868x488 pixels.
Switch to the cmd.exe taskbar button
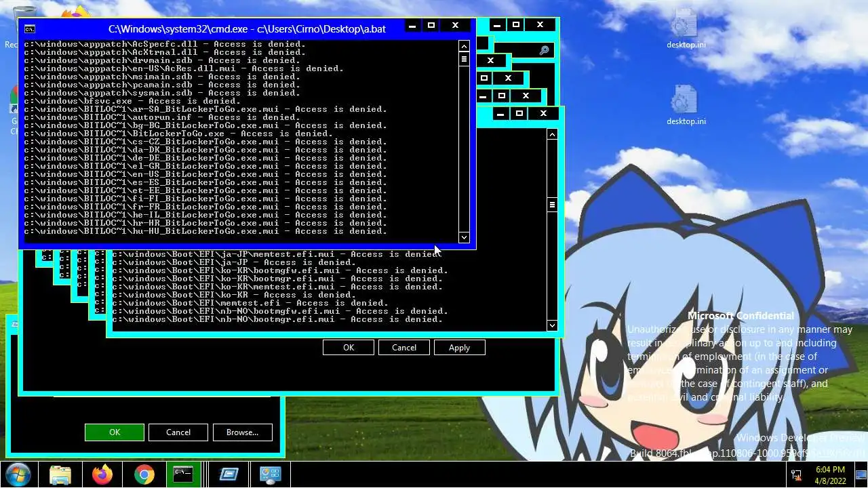(x=183, y=474)
